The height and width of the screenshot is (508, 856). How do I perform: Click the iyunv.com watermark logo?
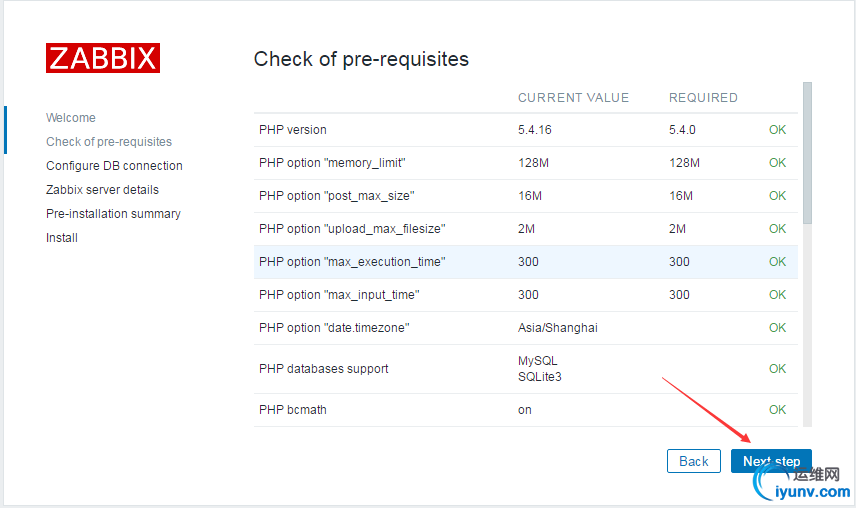(x=801, y=483)
